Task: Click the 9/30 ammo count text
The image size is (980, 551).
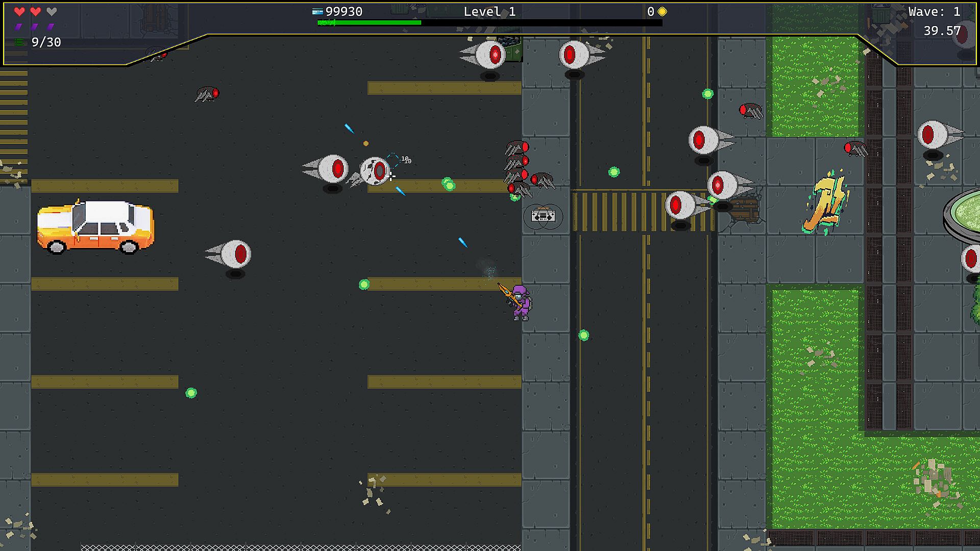Action: [46, 42]
